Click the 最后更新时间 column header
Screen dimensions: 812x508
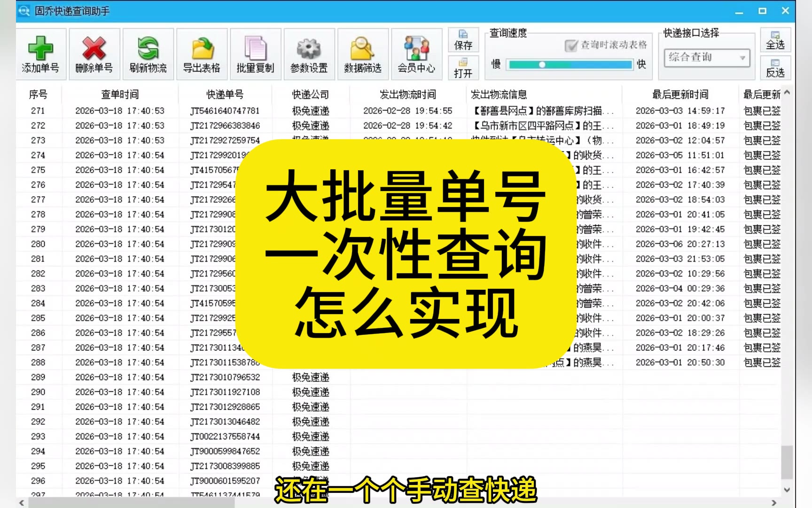pyautogui.click(x=680, y=95)
